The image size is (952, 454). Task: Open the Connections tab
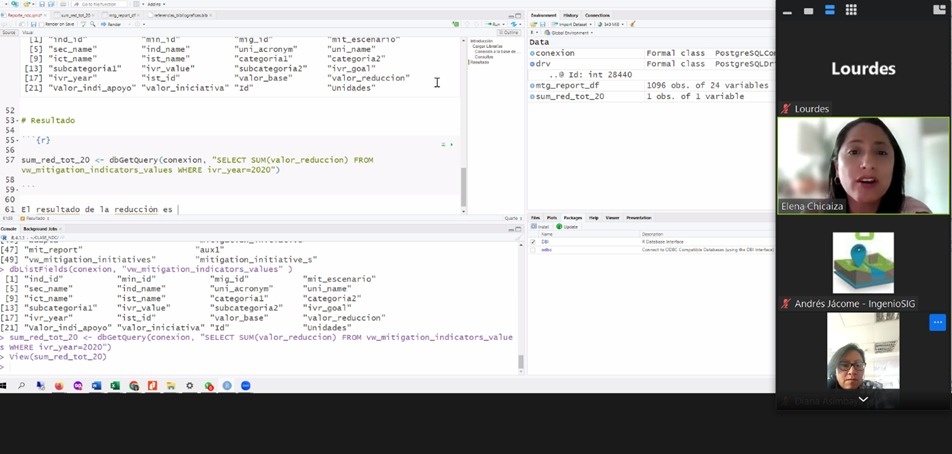tap(597, 15)
